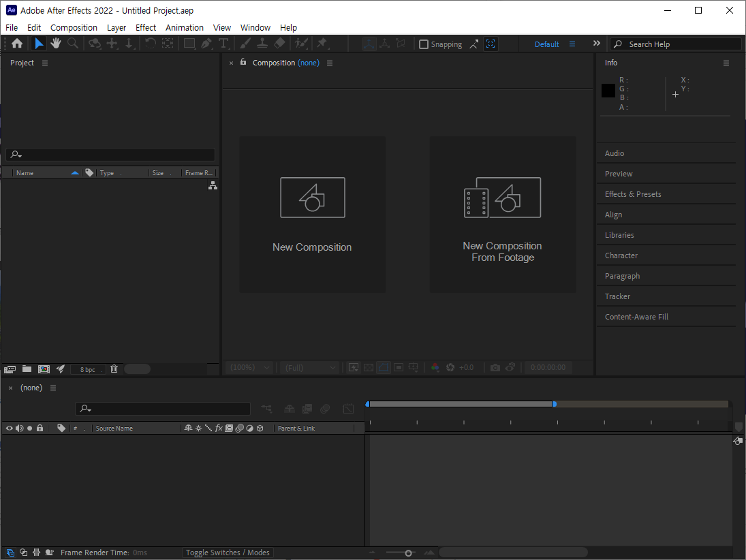Open the Project panel menu
Viewport: 746px width, 560px height.
click(45, 63)
